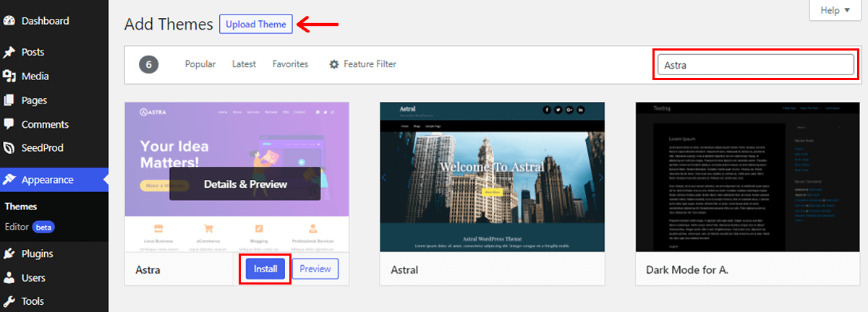Switch to the Favorites tab

[x=290, y=64]
